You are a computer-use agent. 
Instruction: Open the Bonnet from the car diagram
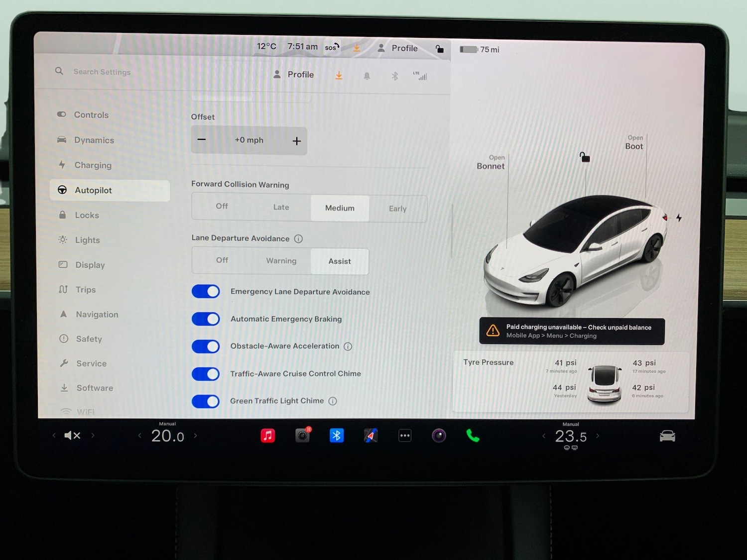coord(491,162)
